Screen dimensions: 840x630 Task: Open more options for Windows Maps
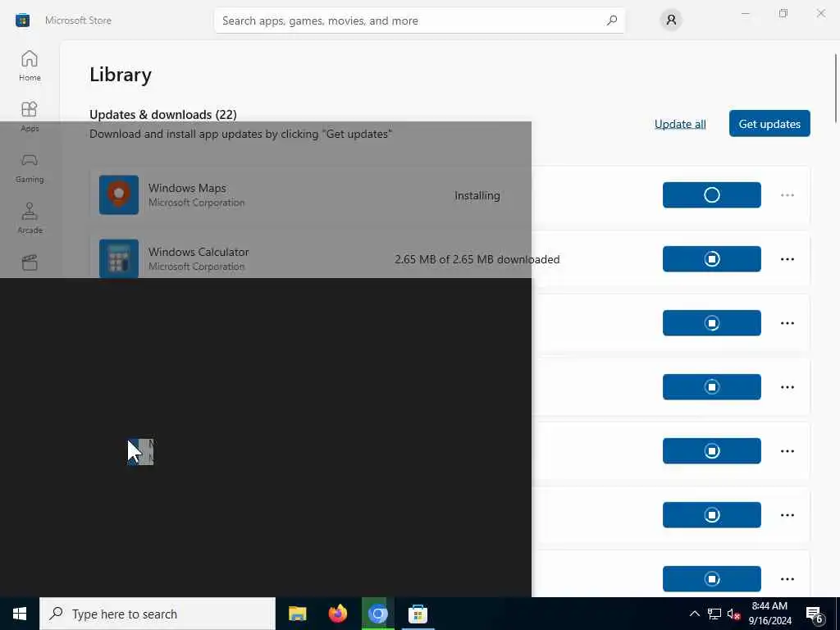[787, 195]
